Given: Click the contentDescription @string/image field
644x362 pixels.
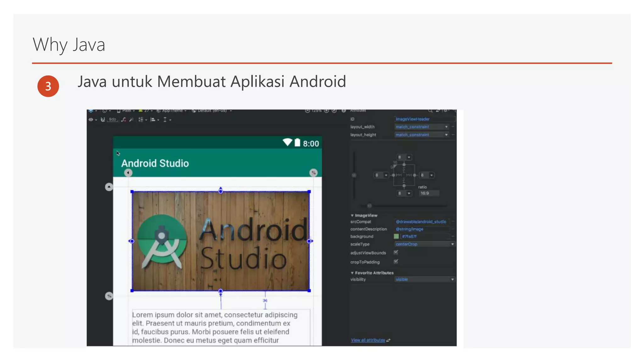Looking at the screenshot, I should [x=422, y=229].
